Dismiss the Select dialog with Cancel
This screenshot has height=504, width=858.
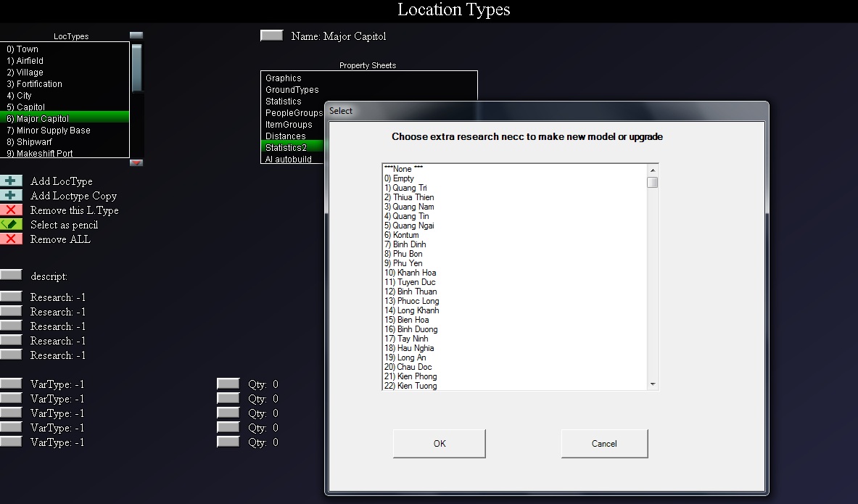click(604, 443)
